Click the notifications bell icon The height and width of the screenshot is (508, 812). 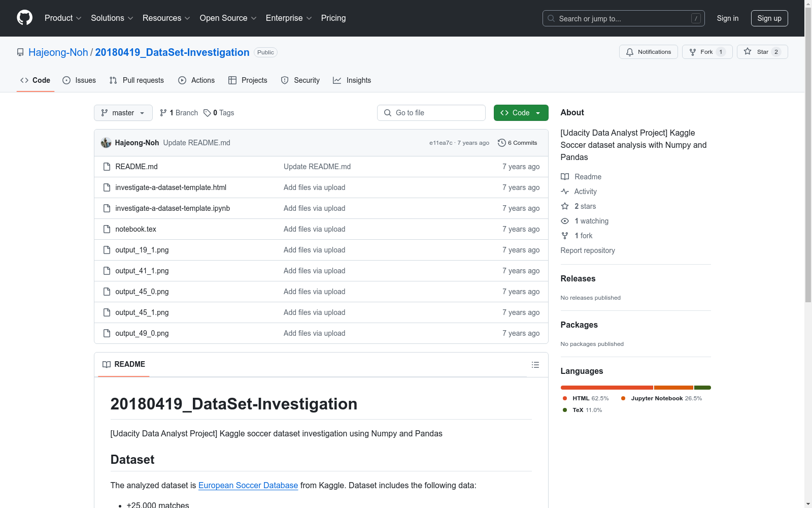click(630, 52)
